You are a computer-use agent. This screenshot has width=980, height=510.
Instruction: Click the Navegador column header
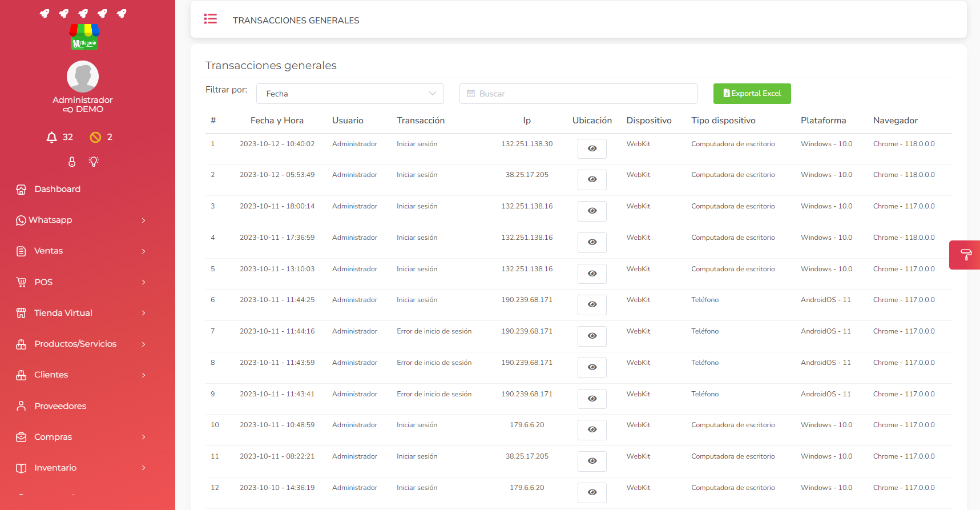(x=896, y=121)
